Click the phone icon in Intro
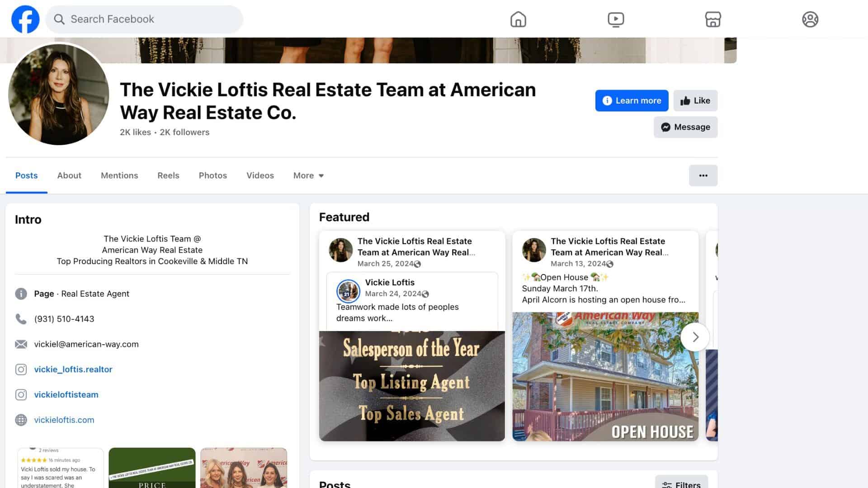This screenshot has height=488, width=868. (x=21, y=319)
